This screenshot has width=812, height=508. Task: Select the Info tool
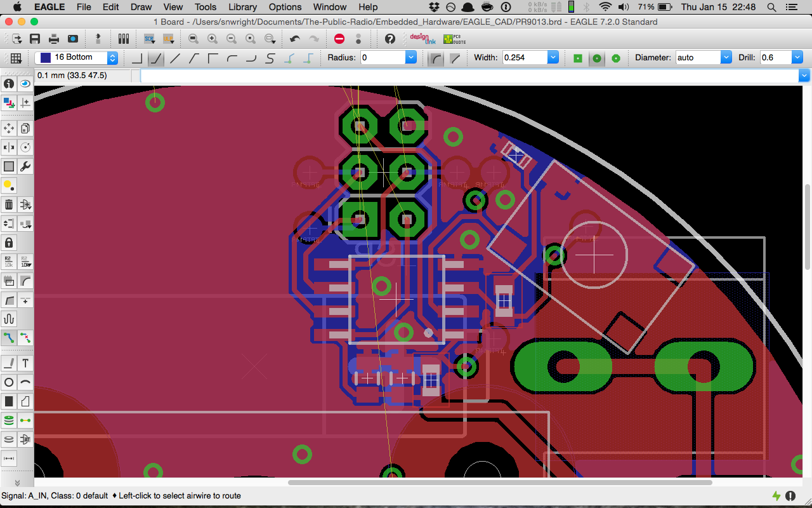(9, 84)
